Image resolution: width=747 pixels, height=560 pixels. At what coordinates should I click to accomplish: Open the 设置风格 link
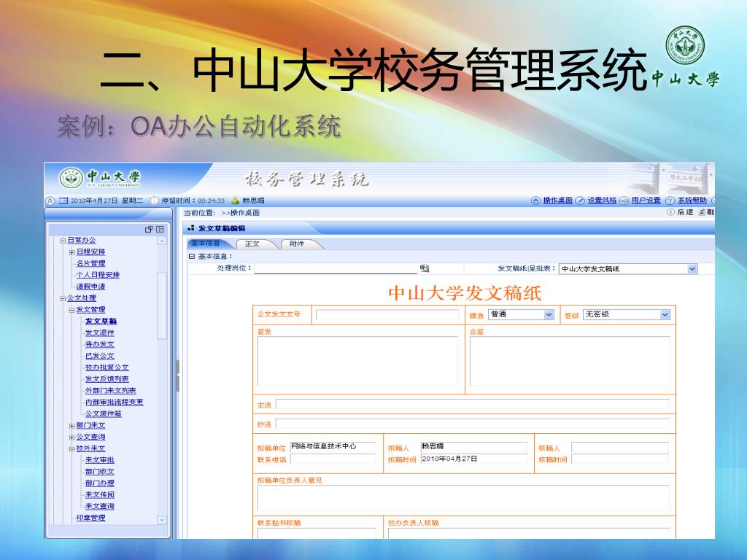coord(602,201)
